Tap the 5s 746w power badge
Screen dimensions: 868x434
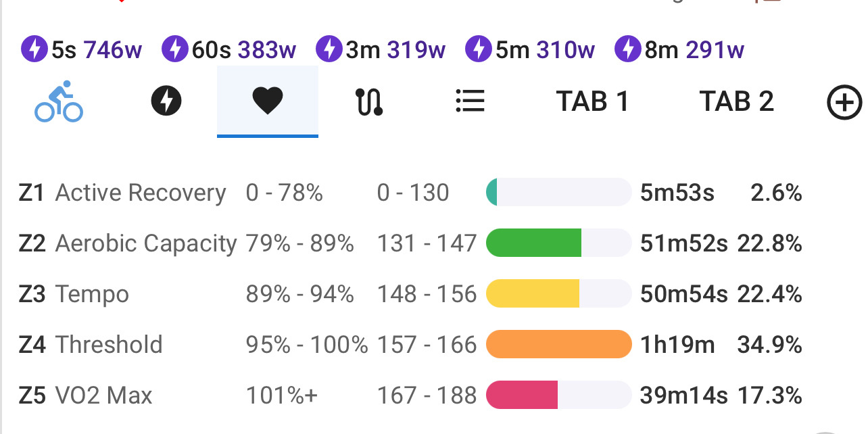coord(81,49)
